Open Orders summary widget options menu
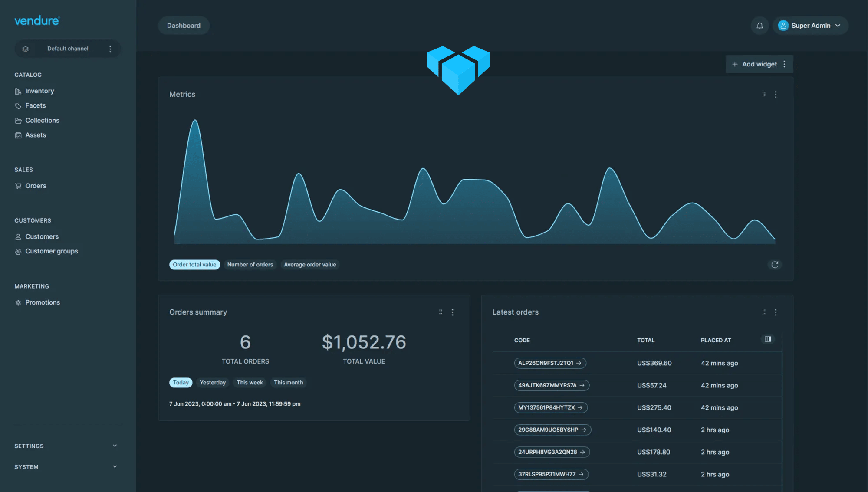Screen dimensions: 868x492 tap(452, 312)
